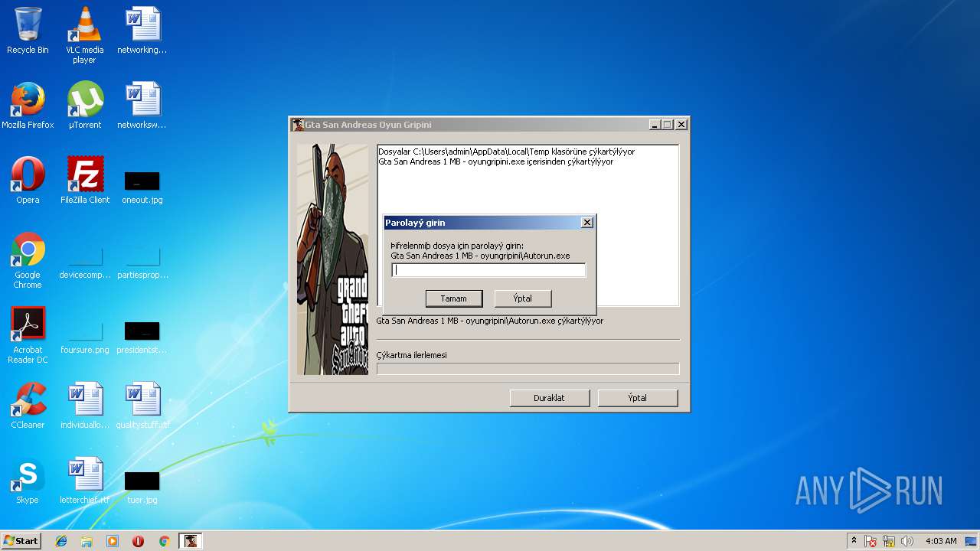This screenshot has width=980, height=551.
Task: Select the foursure.png desktop file
Action: tap(84, 337)
